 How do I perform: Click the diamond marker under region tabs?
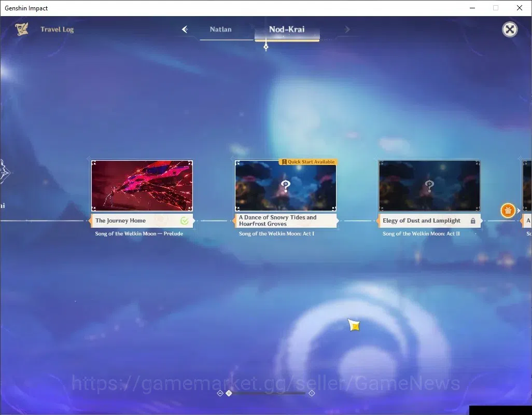(266, 47)
